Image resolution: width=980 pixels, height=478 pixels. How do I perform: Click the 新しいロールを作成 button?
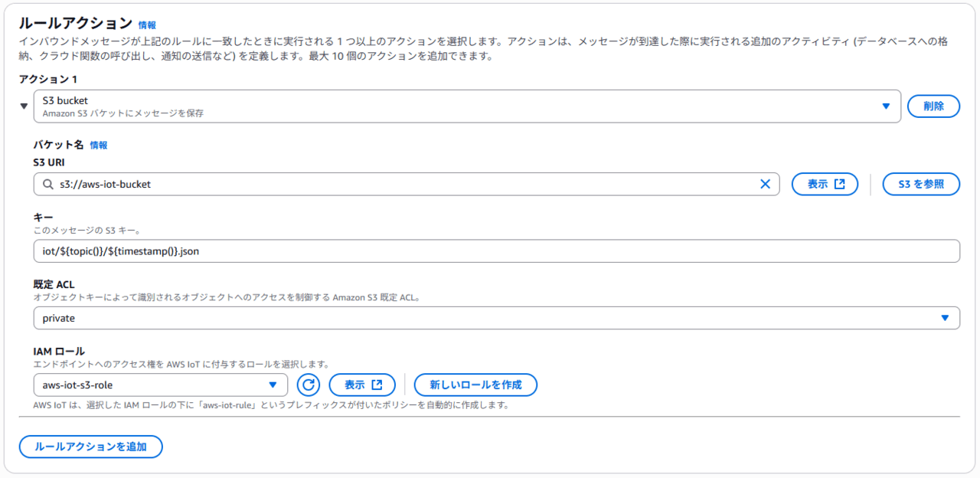(x=475, y=385)
